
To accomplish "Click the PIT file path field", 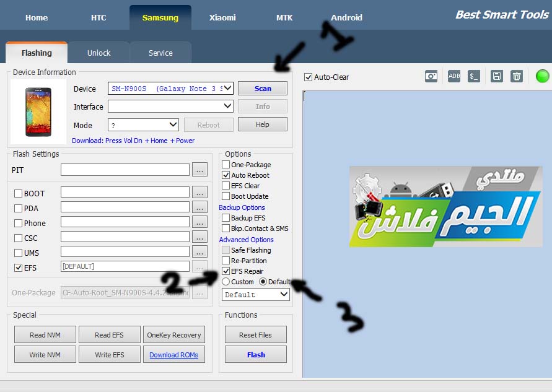I will pyautogui.click(x=125, y=170).
